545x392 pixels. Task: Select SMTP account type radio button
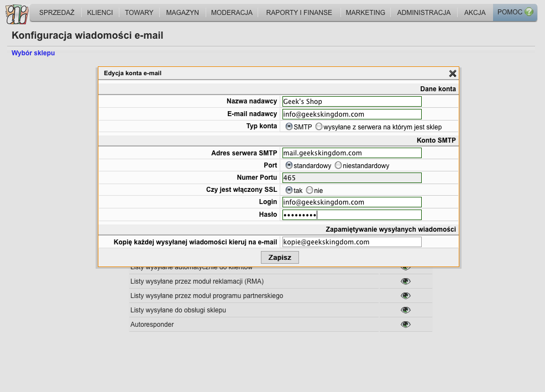[x=289, y=127]
